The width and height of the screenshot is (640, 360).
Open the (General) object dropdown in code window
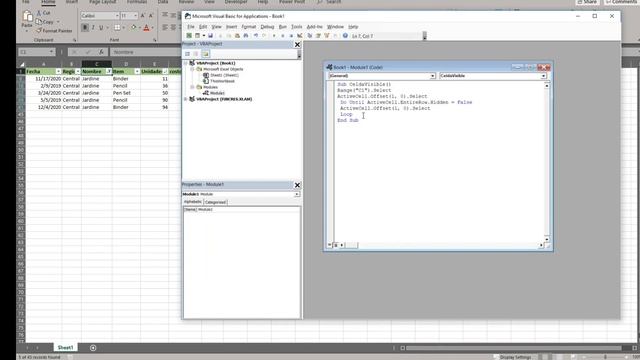[432, 76]
